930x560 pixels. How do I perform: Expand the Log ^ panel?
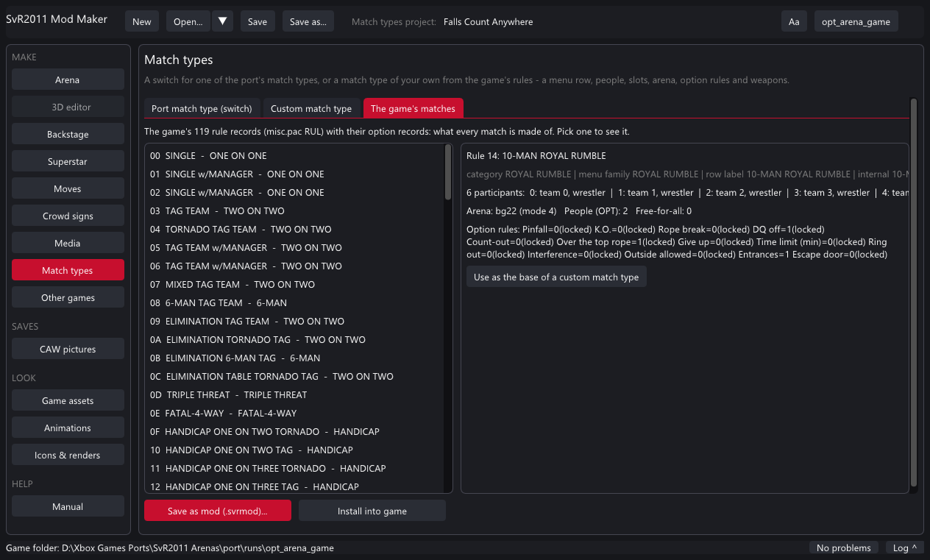905,547
